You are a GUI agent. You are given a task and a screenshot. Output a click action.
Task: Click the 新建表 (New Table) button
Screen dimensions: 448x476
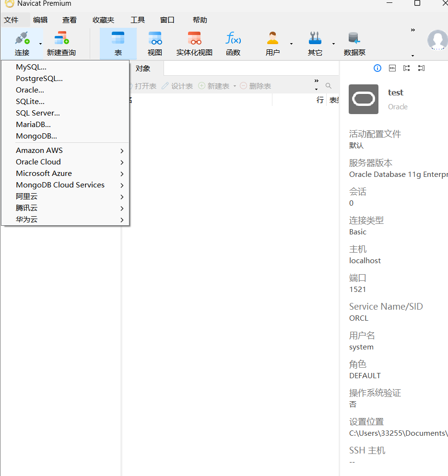tap(214, 86)
